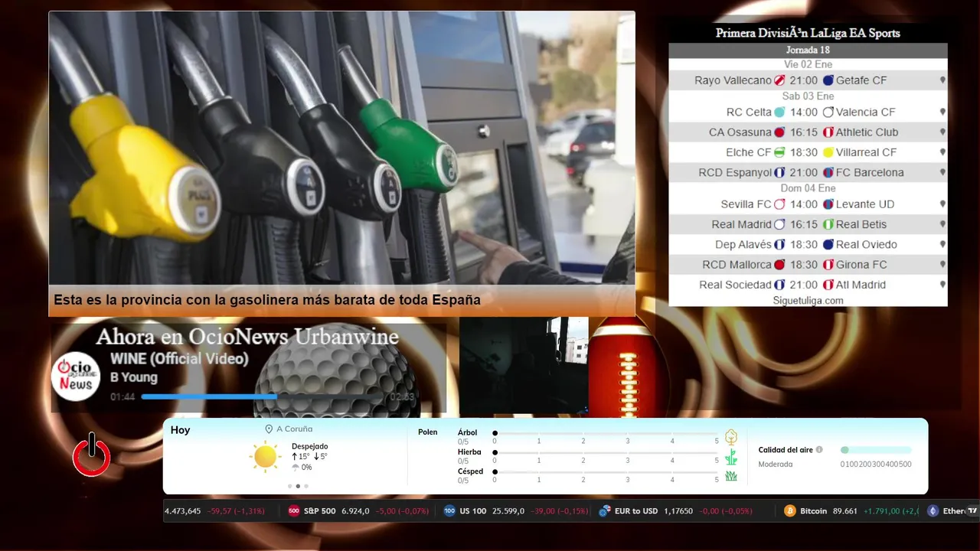Open the S&P 500 ticker entry
The image size is (980, 551).
point(358,511)
